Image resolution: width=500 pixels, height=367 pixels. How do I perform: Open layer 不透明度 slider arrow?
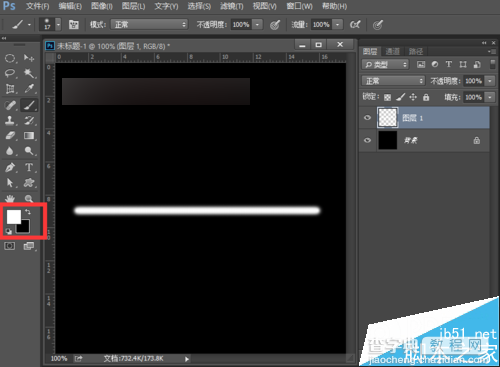coord(490,81)
